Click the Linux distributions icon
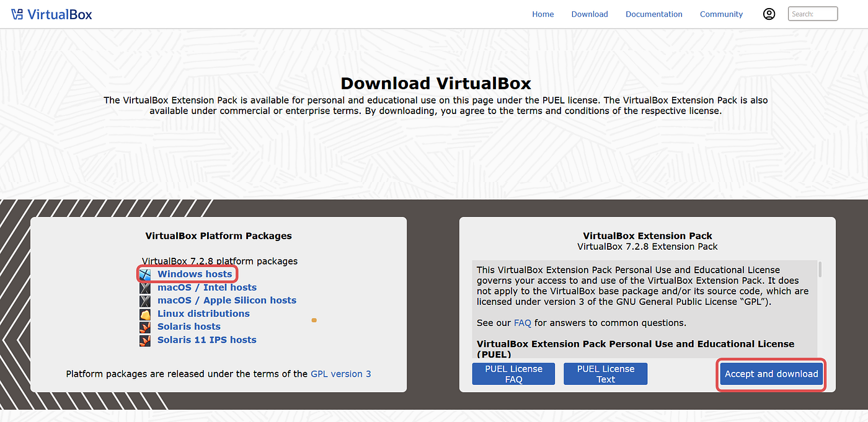Image resolution: width=868 pixels, height=422 pixels. click(145, 314)
